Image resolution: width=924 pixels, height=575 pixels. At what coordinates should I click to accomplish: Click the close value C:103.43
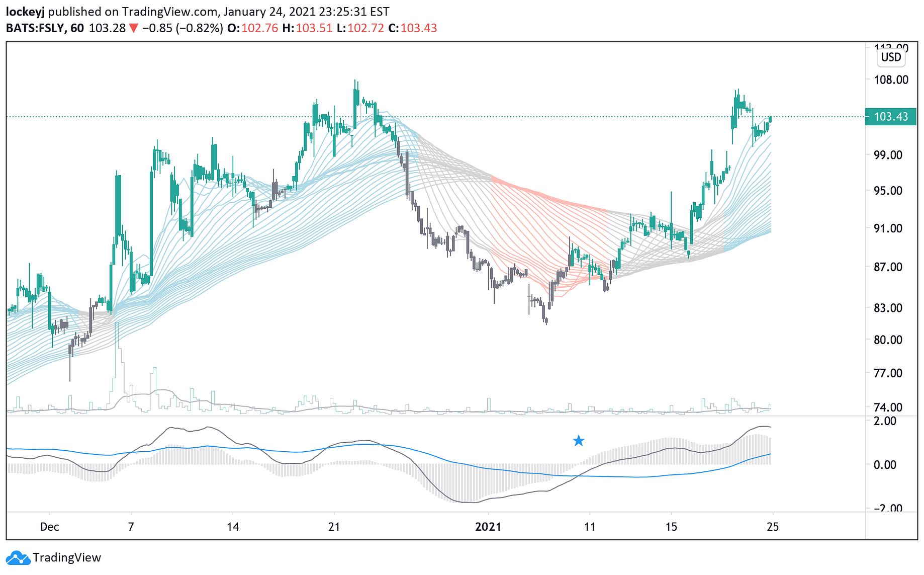point(412,28)
